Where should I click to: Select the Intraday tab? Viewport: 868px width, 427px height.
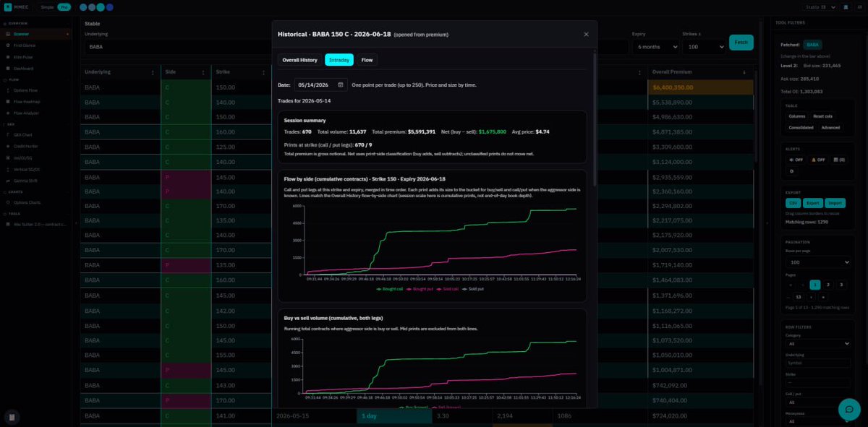point(339,60)
